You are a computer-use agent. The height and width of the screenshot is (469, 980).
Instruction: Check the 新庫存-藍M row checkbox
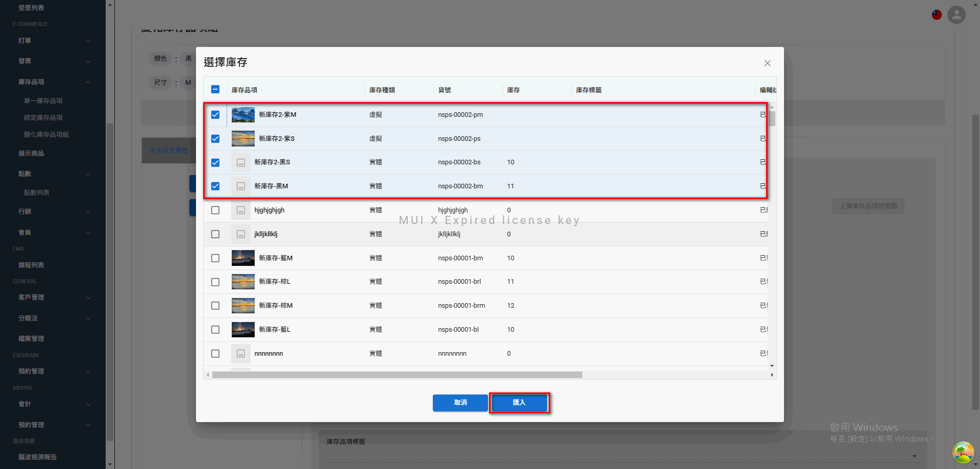215,258
